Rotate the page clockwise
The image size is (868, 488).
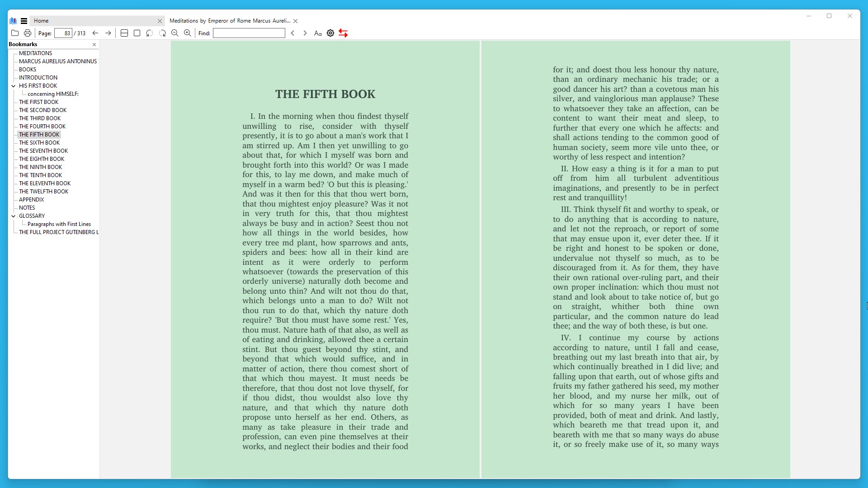(162, 33)
